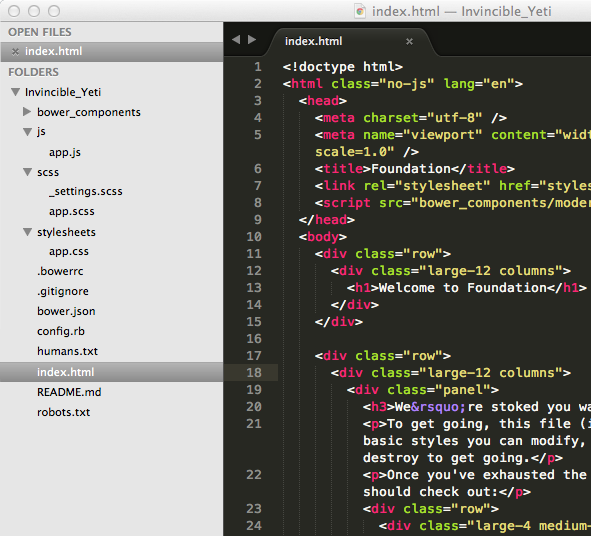This screenshot has width=591, height=536.
Task: Click the js folder label
Action: pos(41,132)
